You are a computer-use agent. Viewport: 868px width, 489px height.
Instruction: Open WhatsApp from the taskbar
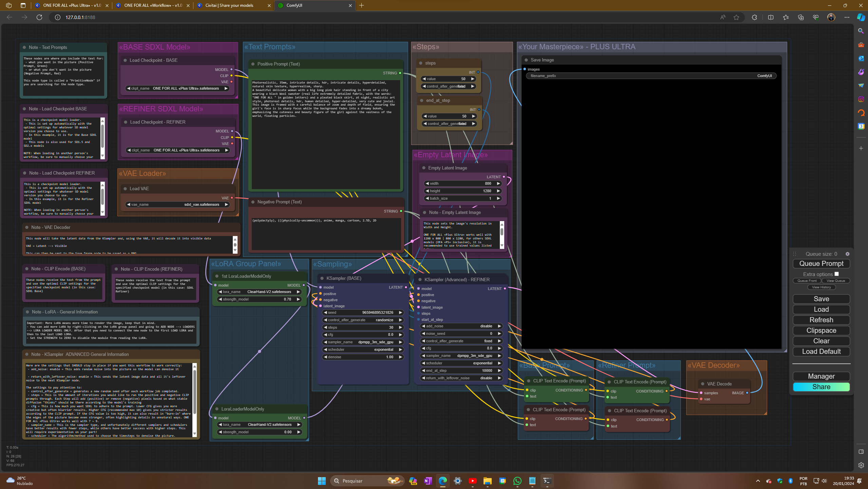pos(517,481)
